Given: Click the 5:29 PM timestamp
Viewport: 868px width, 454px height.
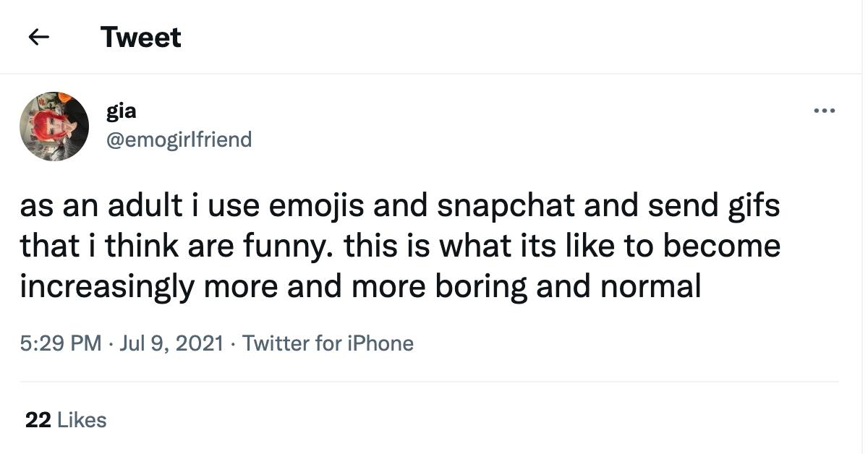Looking at the screenshot, I should 61,343.
